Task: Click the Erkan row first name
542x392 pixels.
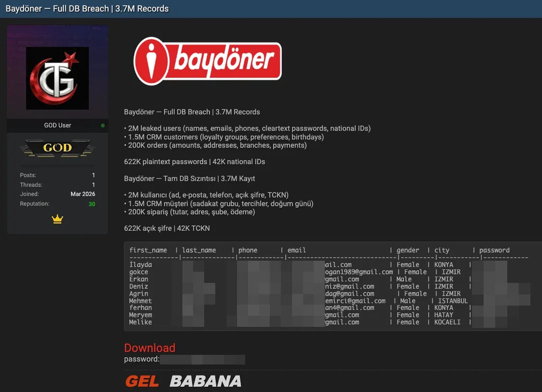Action: pos(138,279)
